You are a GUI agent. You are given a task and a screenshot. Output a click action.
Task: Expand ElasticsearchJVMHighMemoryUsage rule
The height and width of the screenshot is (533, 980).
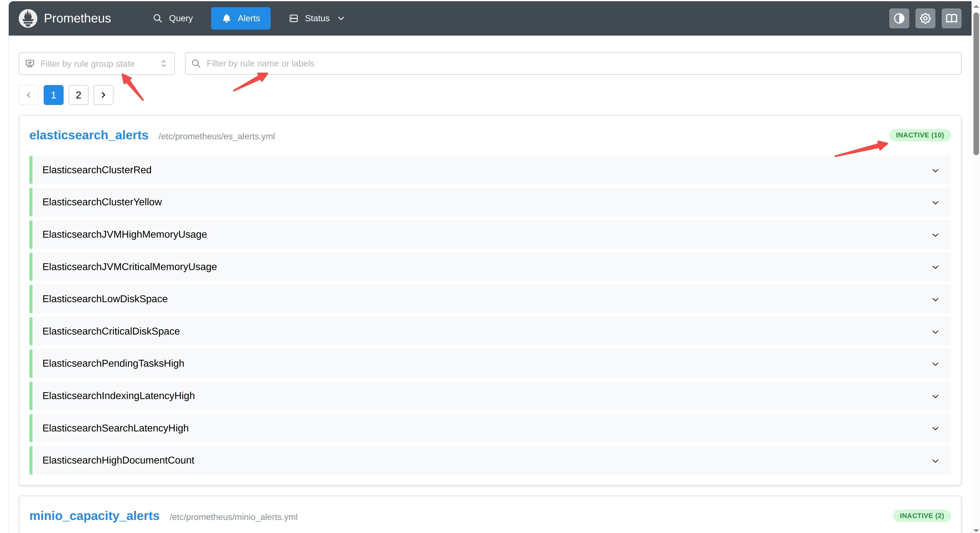click(490, 235)
